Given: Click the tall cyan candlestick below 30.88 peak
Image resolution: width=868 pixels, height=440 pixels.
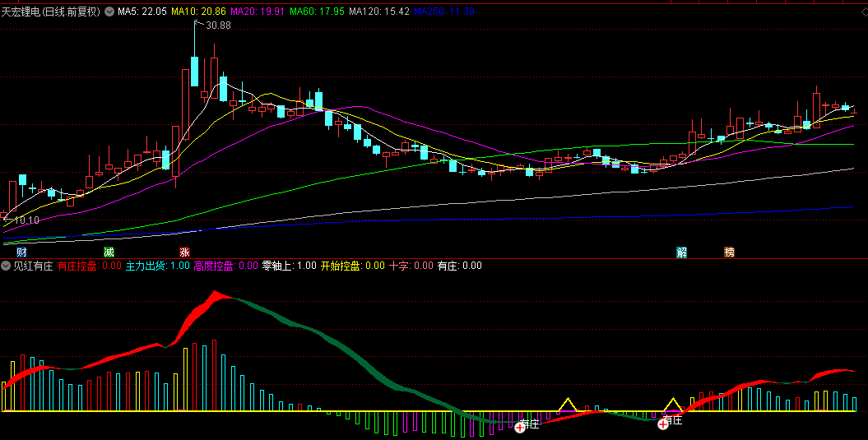Looking at the screenshot, I should [x=194, y=71].
